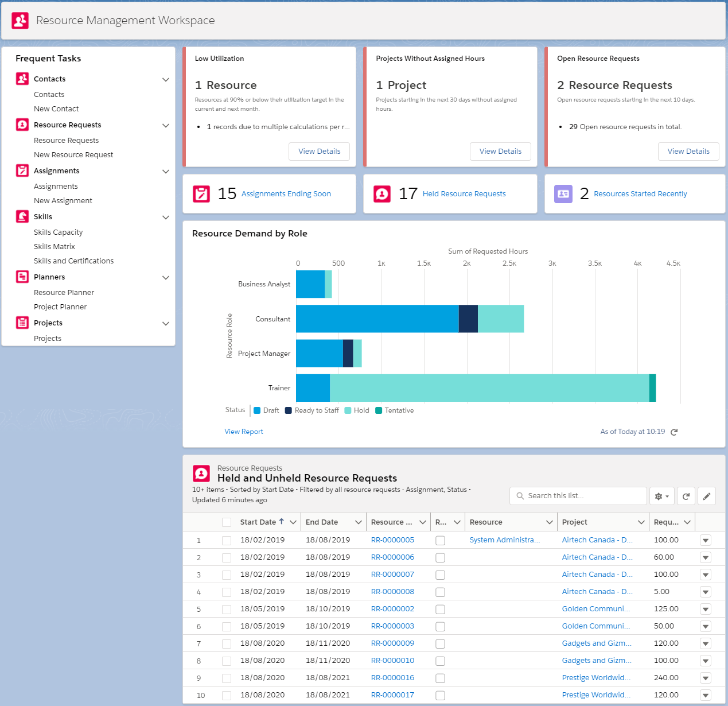
Task: Open the View Report link
Action: pyautogui.click(x=244, y=432)
